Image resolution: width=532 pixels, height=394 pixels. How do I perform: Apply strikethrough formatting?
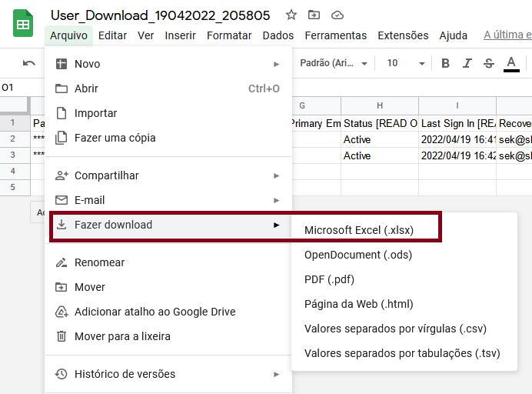click(x=488, y=63)
